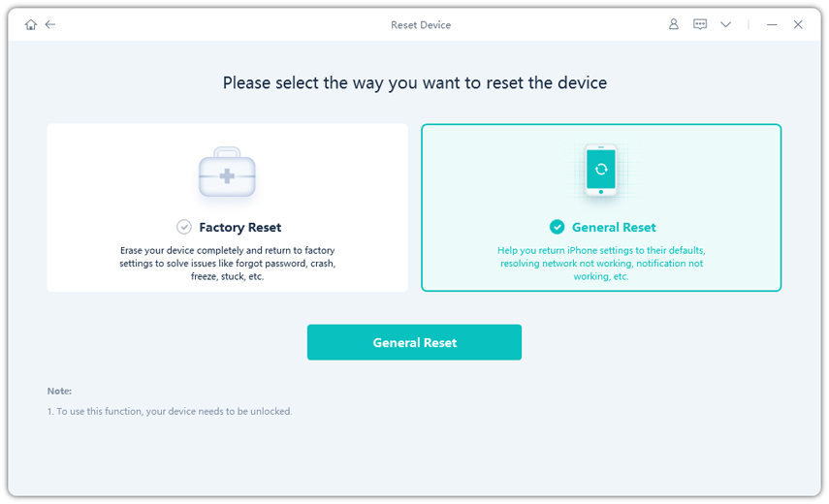Click the 'Note:' label
The image size is (829, 504).
click(59, 391)
